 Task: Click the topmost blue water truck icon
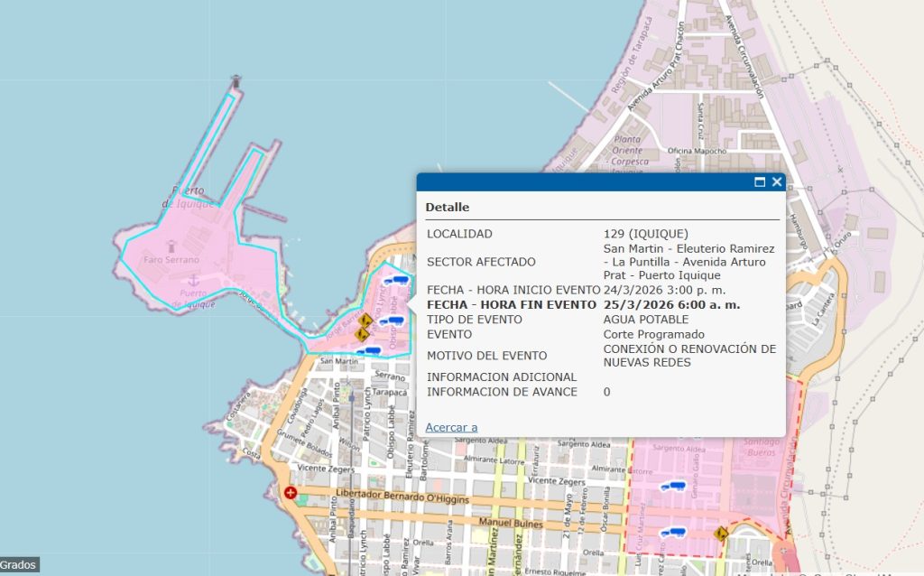395,281
